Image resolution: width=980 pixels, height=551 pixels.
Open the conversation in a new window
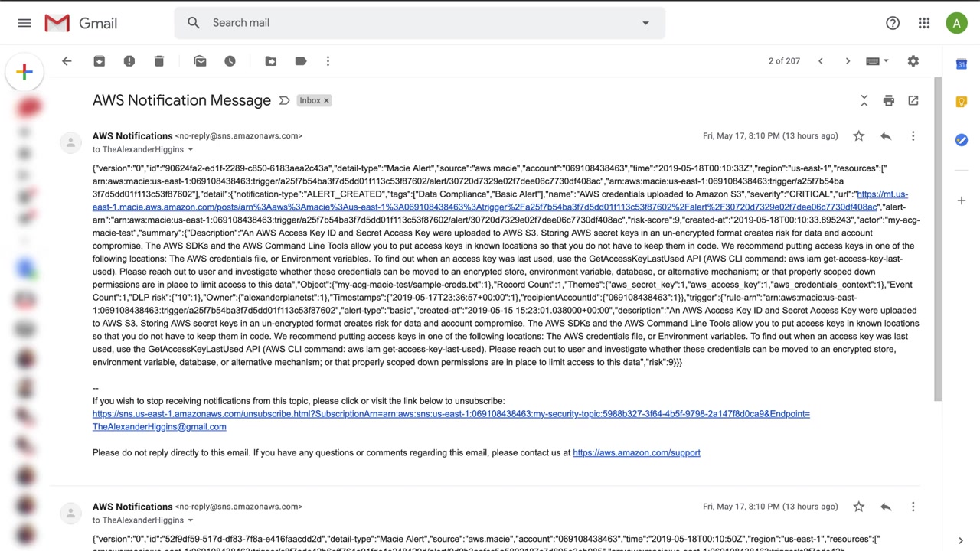(913, 100)
